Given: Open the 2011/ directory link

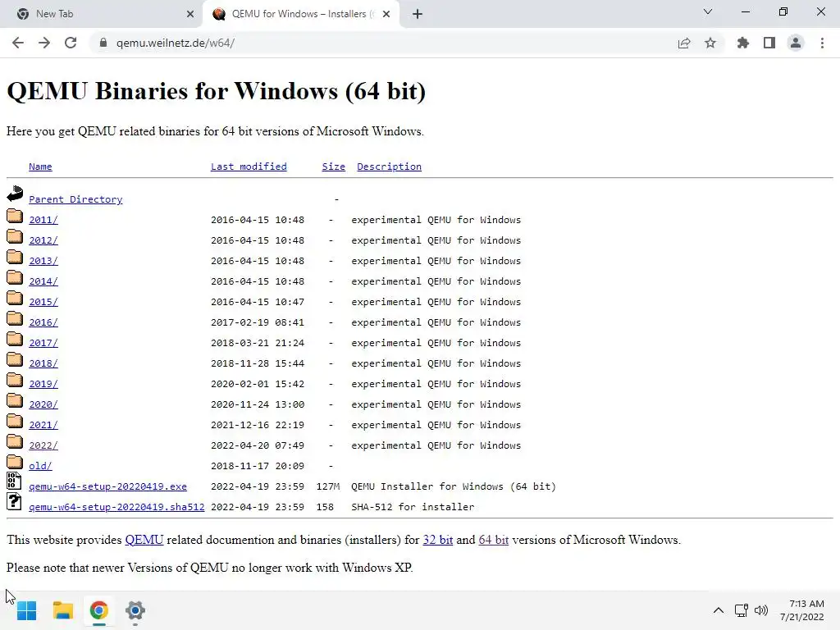Looking at the screenshot, I should (x=43, y=220).
